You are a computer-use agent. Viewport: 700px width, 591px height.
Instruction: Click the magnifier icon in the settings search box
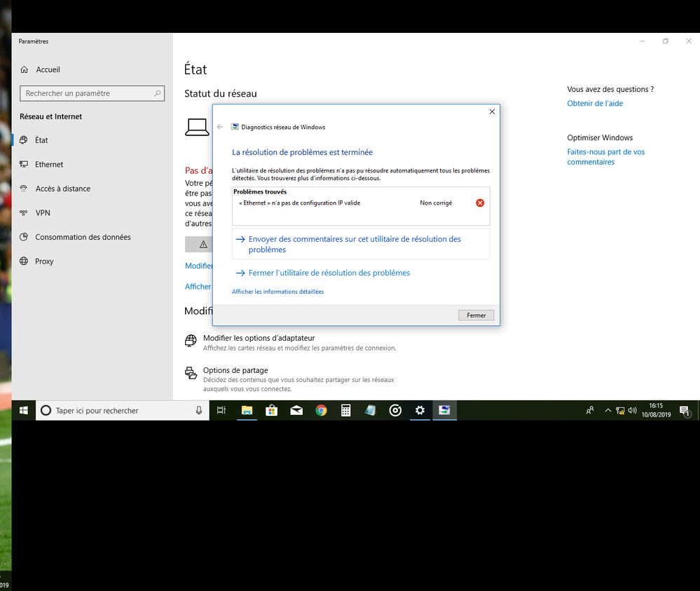click(x=157, y=93)
